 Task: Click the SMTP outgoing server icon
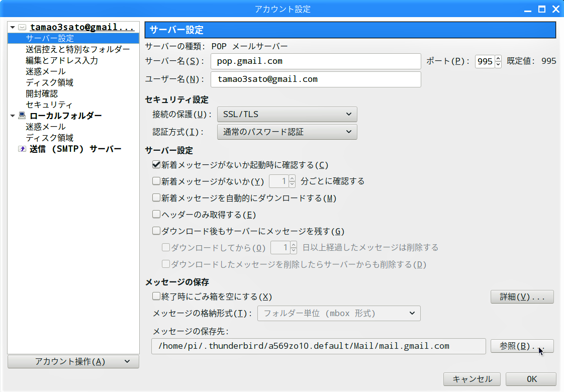coord(22,149)
